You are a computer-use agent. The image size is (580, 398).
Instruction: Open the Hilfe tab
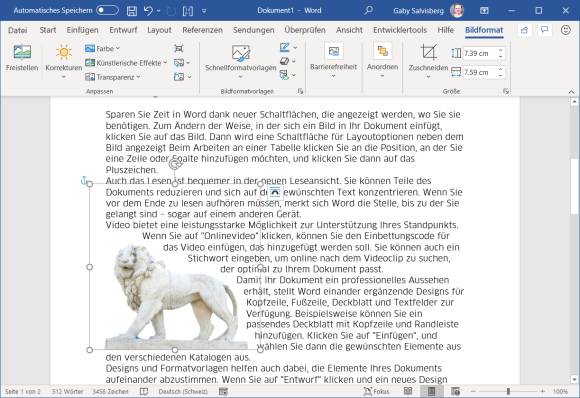point(445,30)
